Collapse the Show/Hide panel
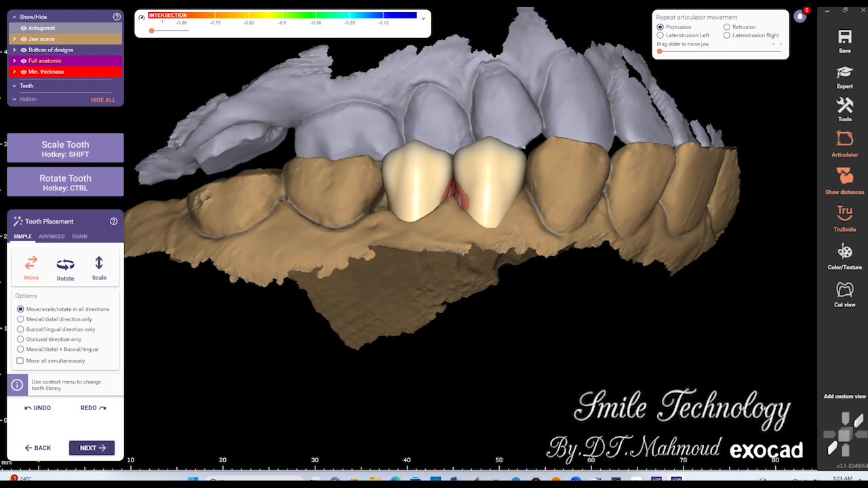The height and width of the screenshot is (488, 868). pyautogui.click(x=14, y=16)
